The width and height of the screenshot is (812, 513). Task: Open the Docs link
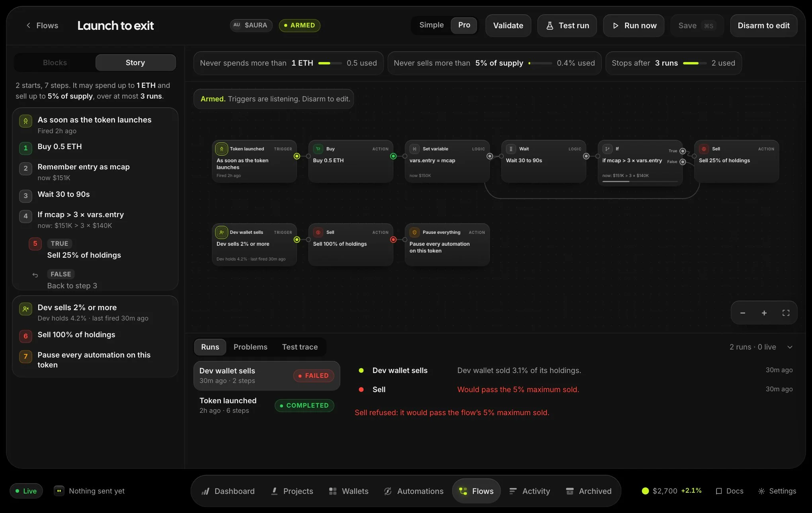click(x=730, y=491)
